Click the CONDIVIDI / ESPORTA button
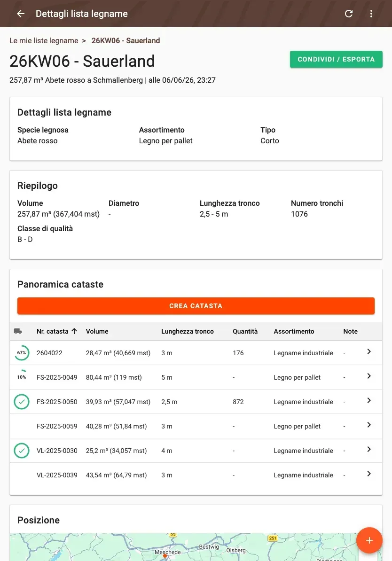This screenshot has height=561, width=392. [x=336, y=59]
